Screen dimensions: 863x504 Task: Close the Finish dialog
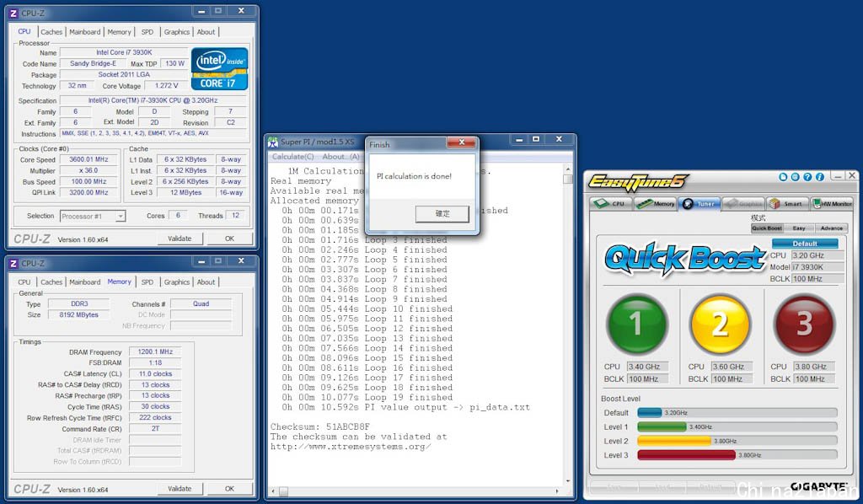[461, 142]
